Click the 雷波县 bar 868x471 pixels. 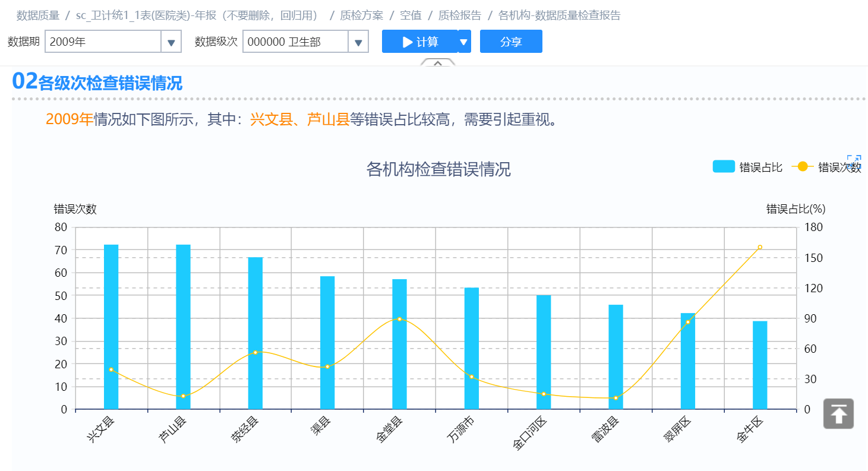[x=616, y=357]
